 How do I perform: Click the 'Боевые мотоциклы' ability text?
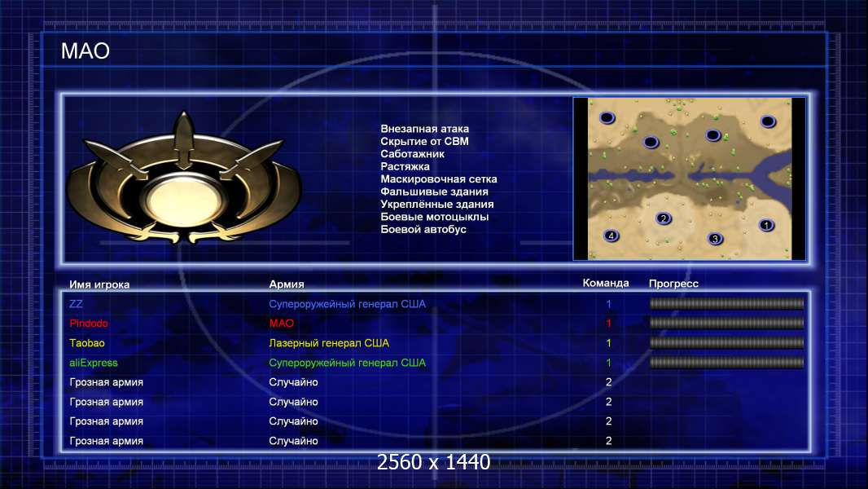pos(434,217)
